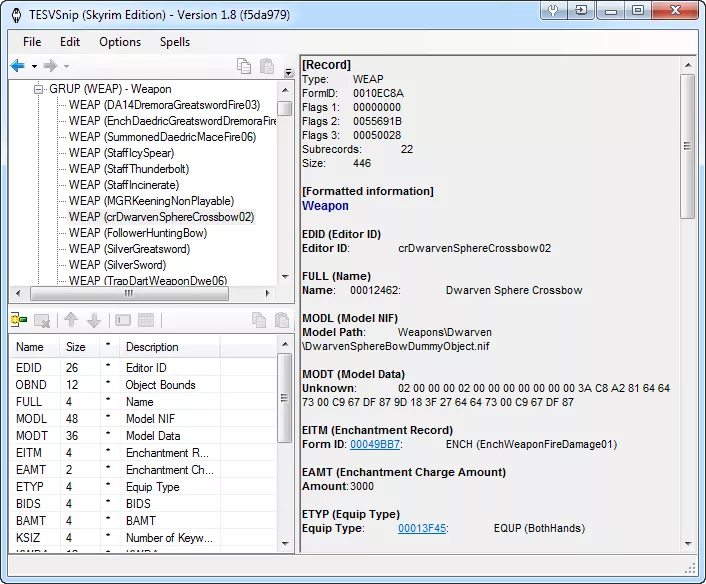This screenshot has height=584, width=706.
Task: Click the Size column header
Action: [79, 347]
